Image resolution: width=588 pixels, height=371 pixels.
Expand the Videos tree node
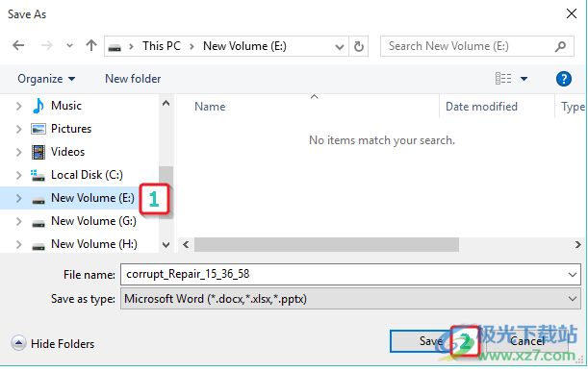(18, 153)
